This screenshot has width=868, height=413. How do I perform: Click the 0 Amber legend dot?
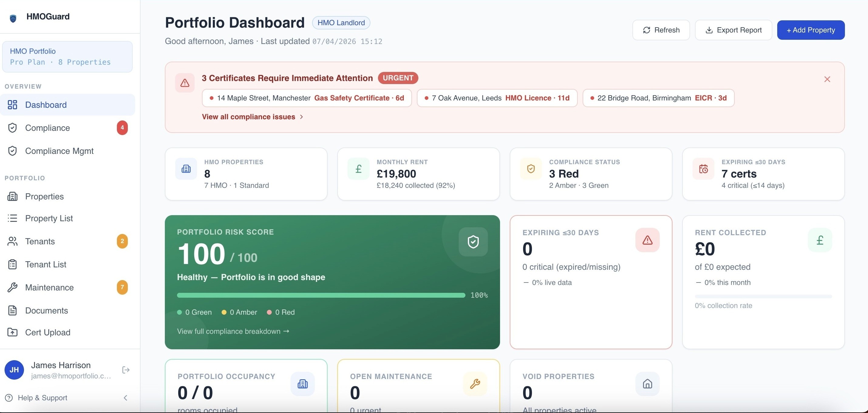[224, 312]
